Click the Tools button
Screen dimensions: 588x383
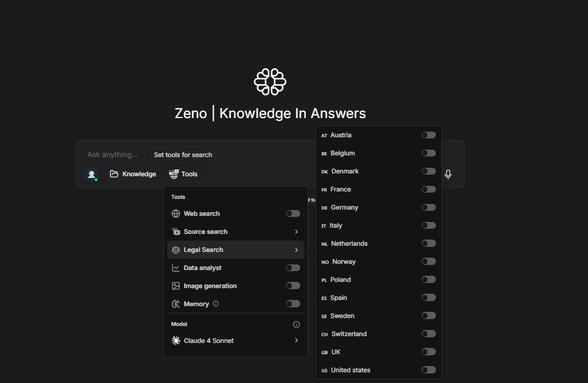[x=183, y=174]
